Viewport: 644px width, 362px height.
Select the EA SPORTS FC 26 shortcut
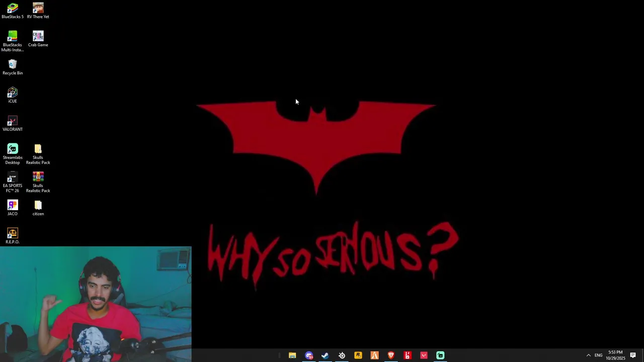pos(13,182)
